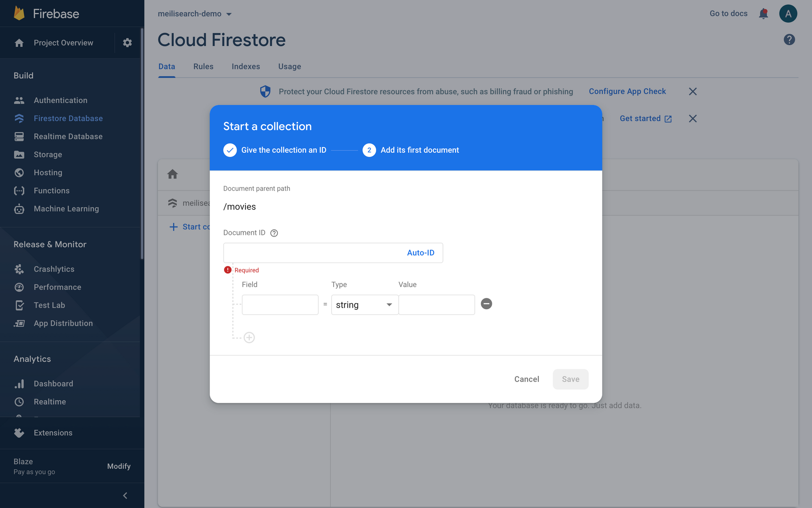
Task: Click the Configure App Check link
Action: (x=627, y=91)
